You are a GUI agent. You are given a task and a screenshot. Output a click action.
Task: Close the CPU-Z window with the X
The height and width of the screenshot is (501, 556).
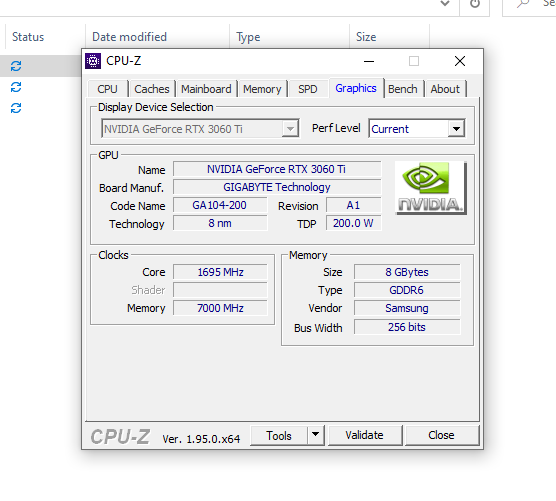(x=460, y=61)
